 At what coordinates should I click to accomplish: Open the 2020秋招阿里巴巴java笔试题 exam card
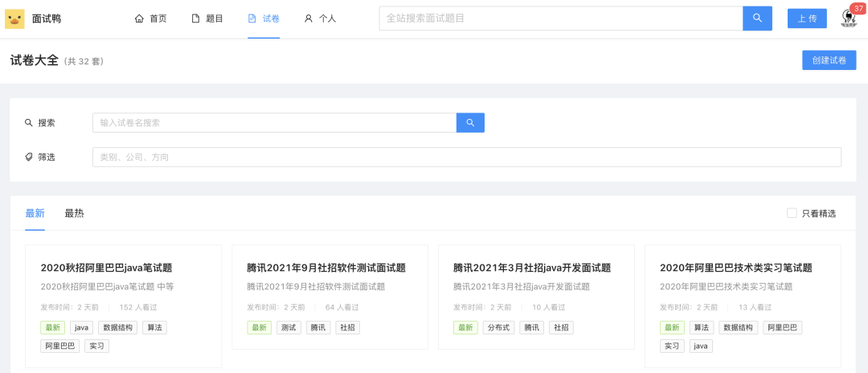point(106,268)
